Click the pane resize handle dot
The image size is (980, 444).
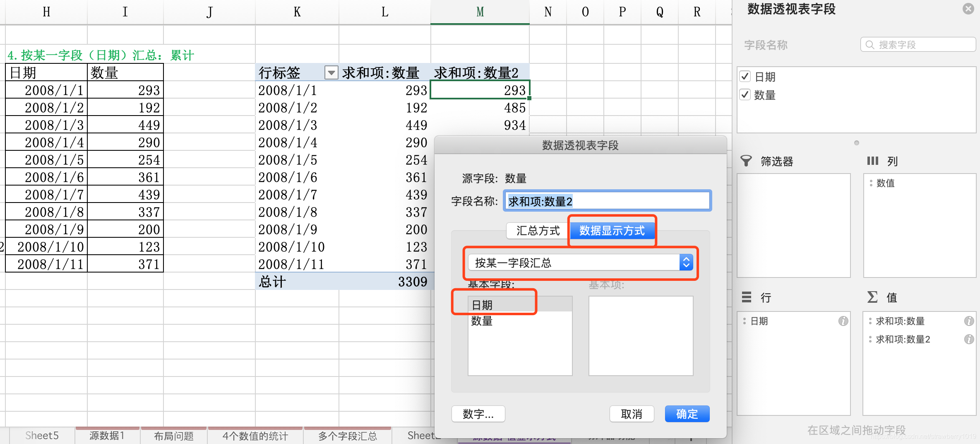point(857,143)
